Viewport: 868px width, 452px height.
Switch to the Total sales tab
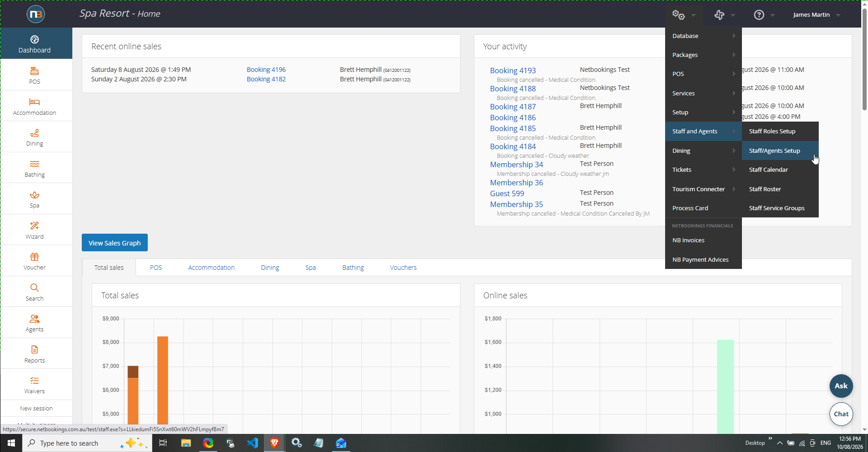pyautogui.click(x=109, y=268)
